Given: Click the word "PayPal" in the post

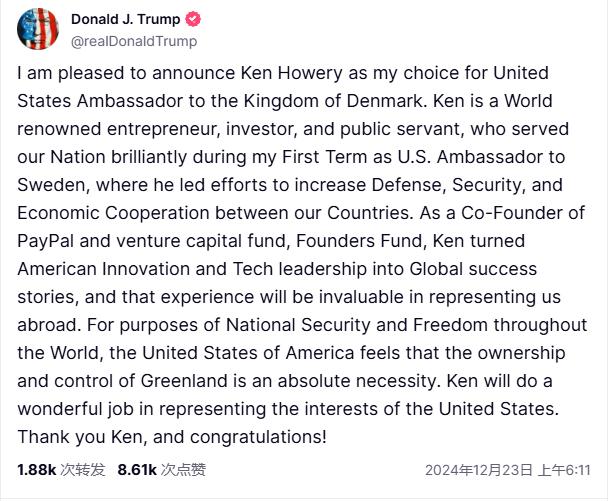Looking at the screenshot, I should coord(46,242).
